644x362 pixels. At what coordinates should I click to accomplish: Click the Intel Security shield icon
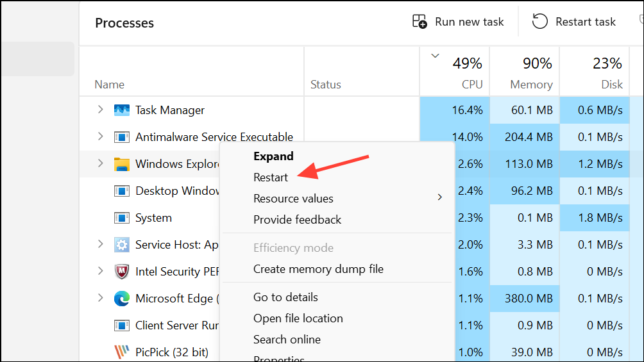(x=122, y=272)
